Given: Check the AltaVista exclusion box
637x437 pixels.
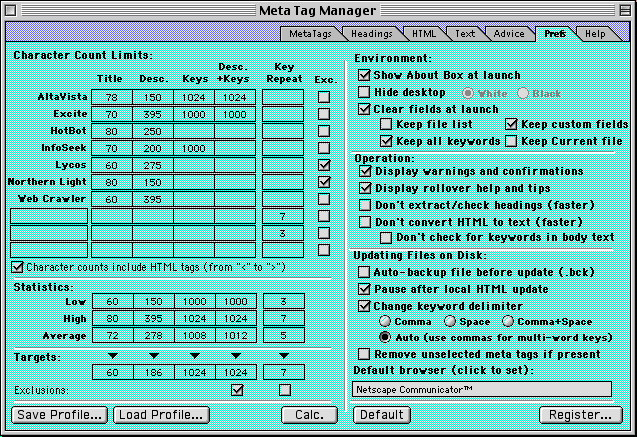Looking at the screenshot, I should tap(324, 97).
